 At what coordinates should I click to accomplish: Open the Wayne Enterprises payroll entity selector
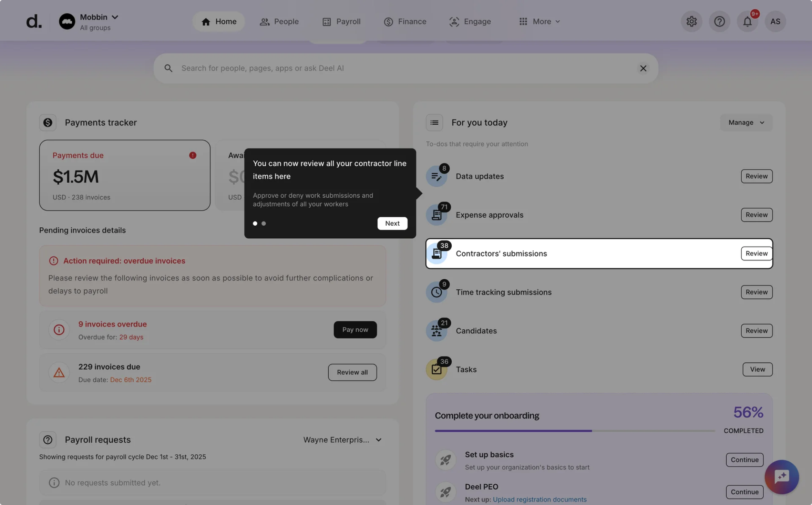(342, 440)
